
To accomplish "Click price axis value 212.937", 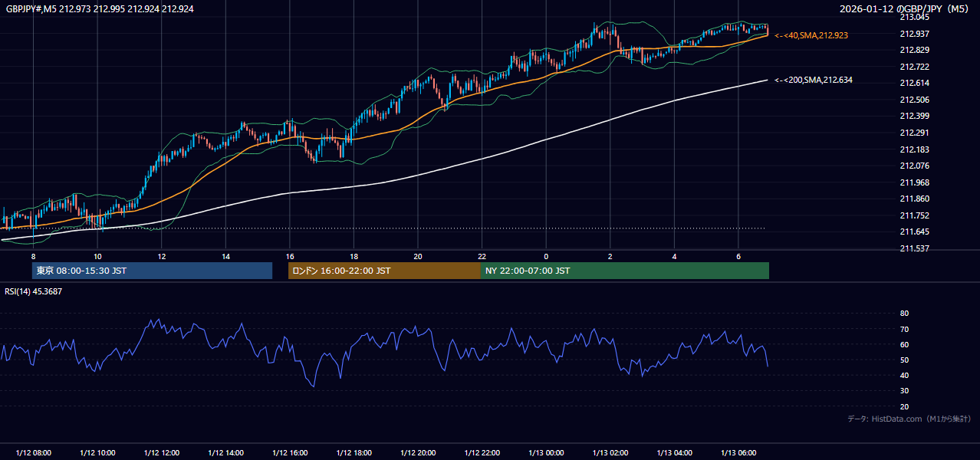I will click(x=914, y=34).
